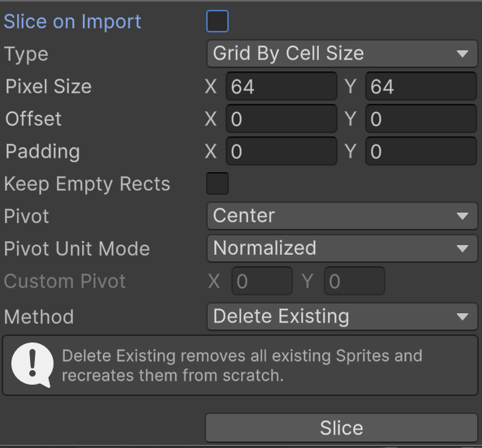Click the Slice on Import label
Image resolution: width=482 pixels, height=448 pixels.
72,22
